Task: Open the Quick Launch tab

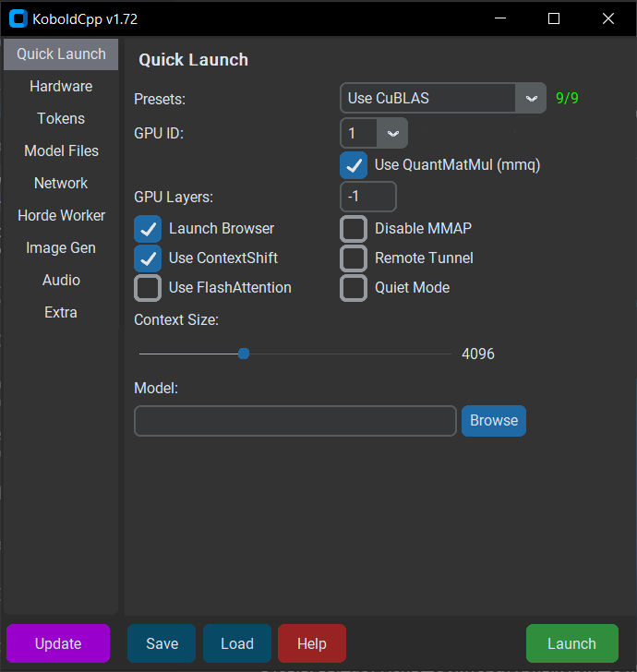Action: coord(61,54)
